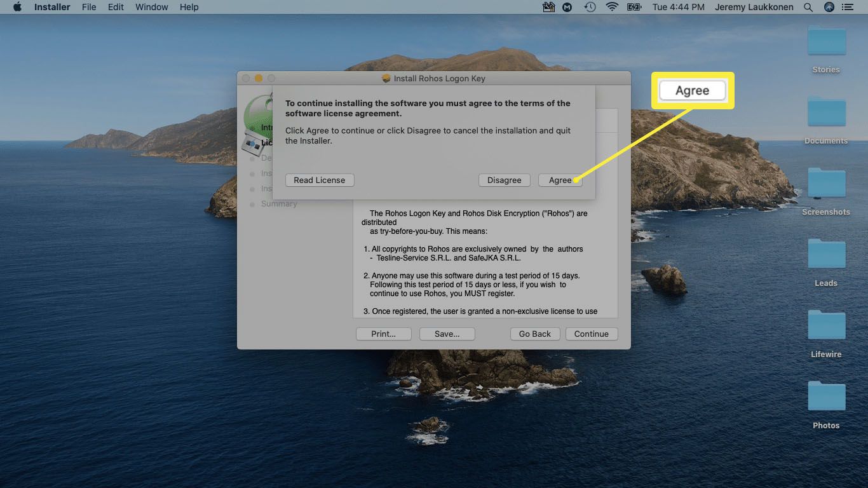
Task: Open the Edit menu
Action: click(x=116, y=7)
